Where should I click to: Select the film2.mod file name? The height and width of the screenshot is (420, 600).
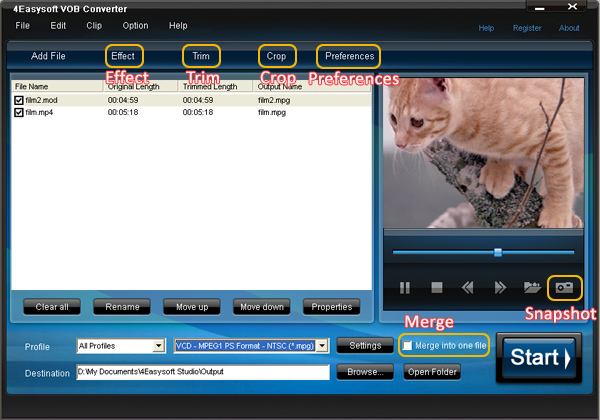(x=41, y=100)
